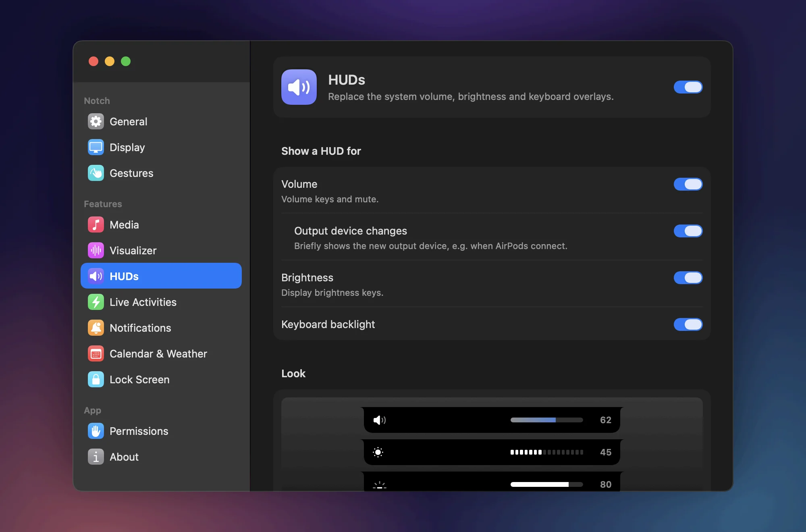Toggle Output device changes switch
Screen dimensions: 806x532
[x=688, y=231]
